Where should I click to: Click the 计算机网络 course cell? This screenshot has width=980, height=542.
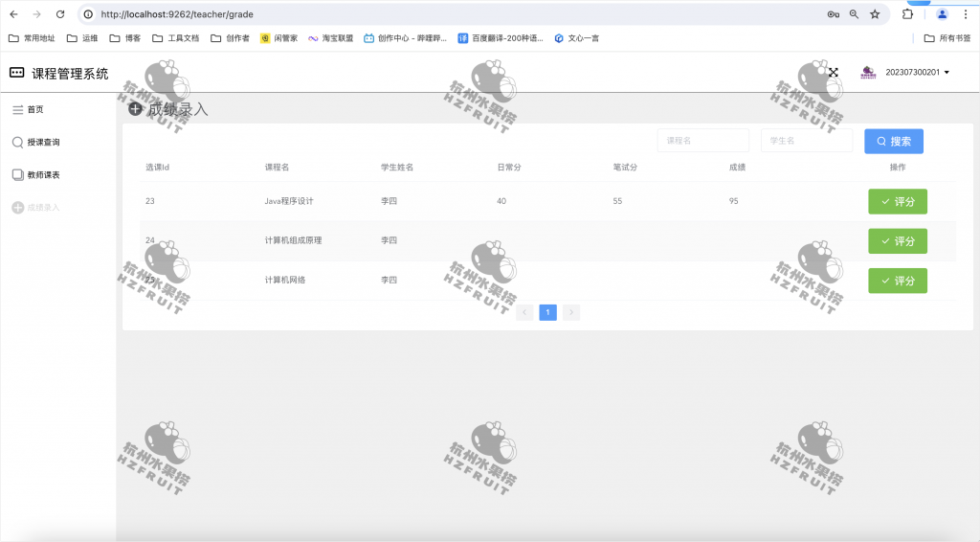(285, 280)
